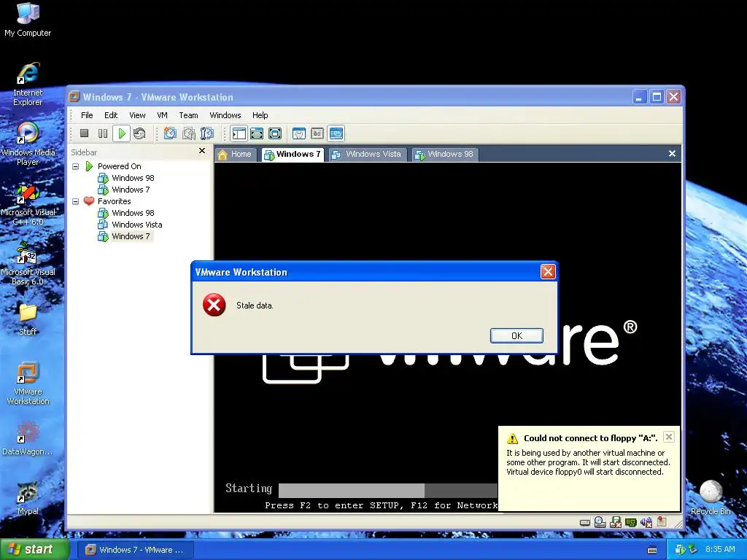Click the on-screen keyboard taskbar icon
The width and height of the screenshot is (747, 560).
(652, 550)
